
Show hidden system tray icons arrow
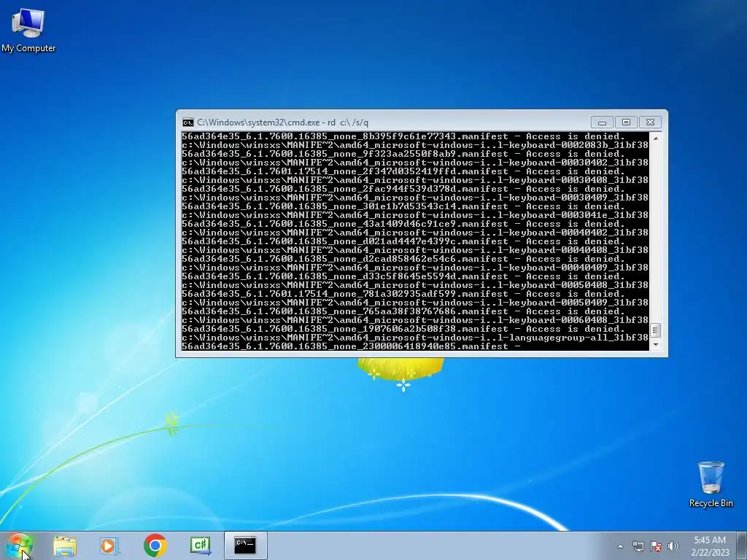tap(620, 546)
